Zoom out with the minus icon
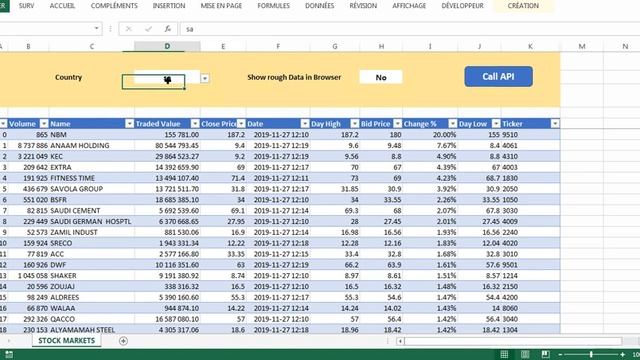640x360 pixels. [560, 355]
